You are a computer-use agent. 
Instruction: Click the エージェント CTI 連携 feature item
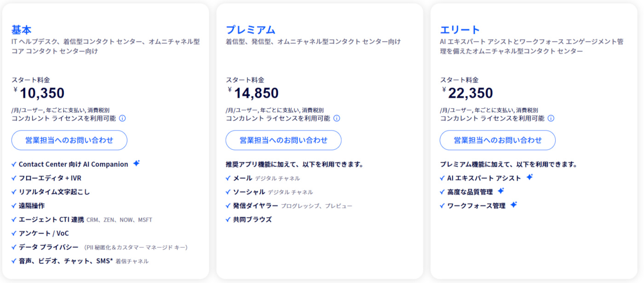click(51, 220)
